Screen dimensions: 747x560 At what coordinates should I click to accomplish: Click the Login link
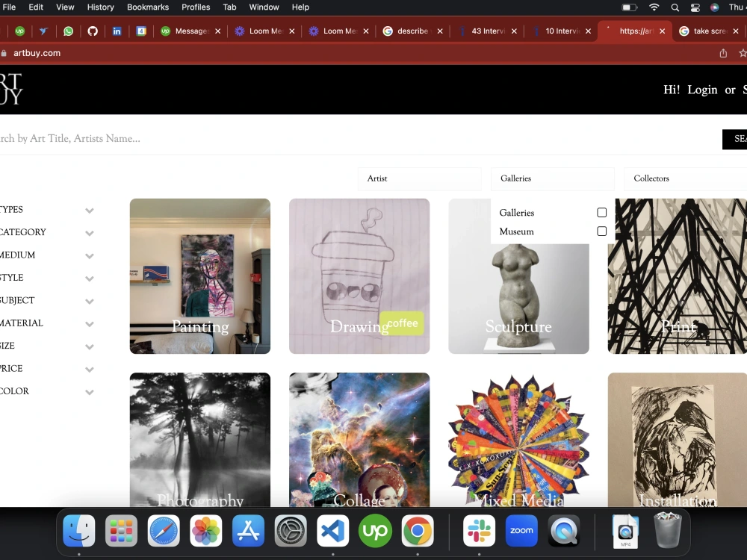point(702,90)
